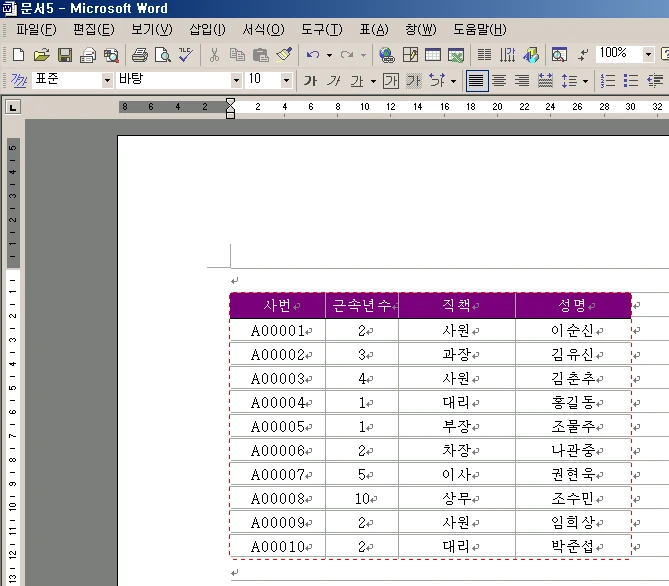Open the 파일(F) menu

tap(36, 29)
